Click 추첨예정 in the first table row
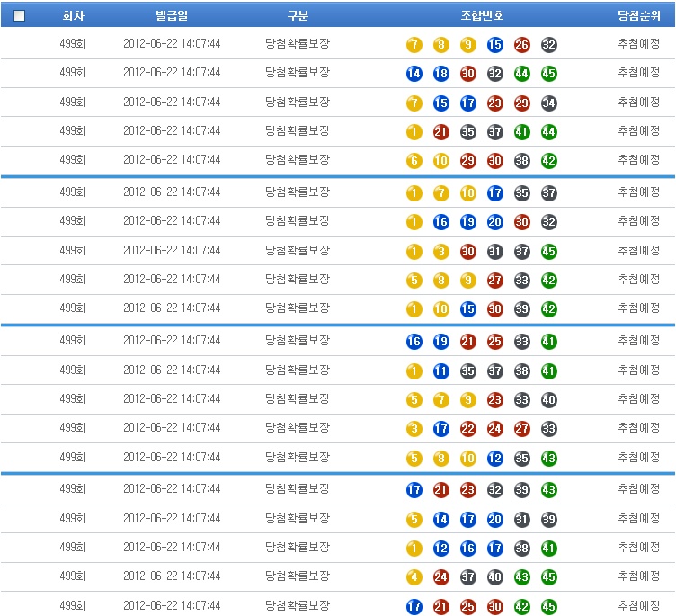Viewport: 676px width, 616px height. click(x=638, y=44)
